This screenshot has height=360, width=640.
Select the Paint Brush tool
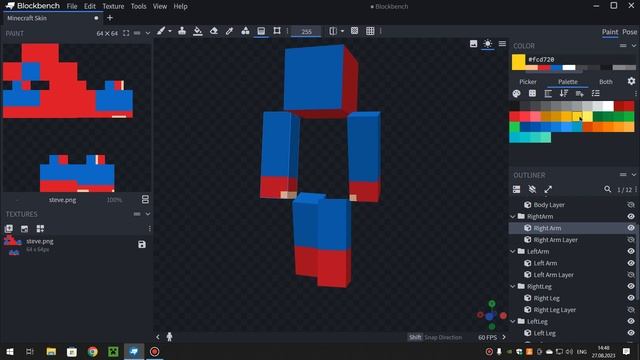tap(161, 31)
